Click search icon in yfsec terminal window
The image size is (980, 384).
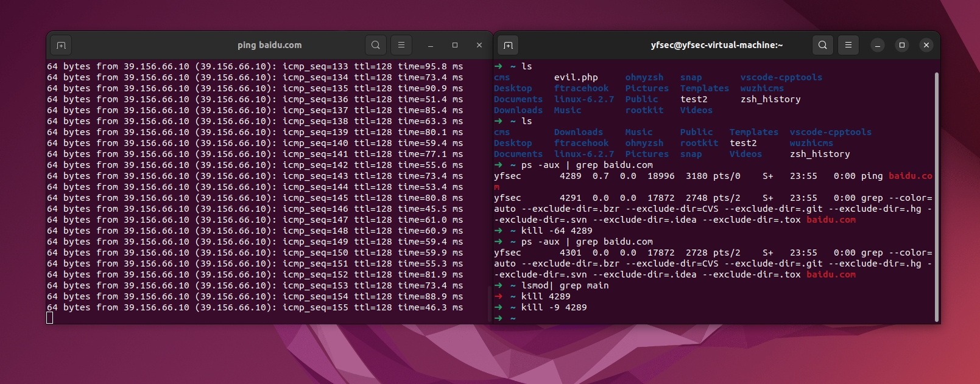coord(823,45)
